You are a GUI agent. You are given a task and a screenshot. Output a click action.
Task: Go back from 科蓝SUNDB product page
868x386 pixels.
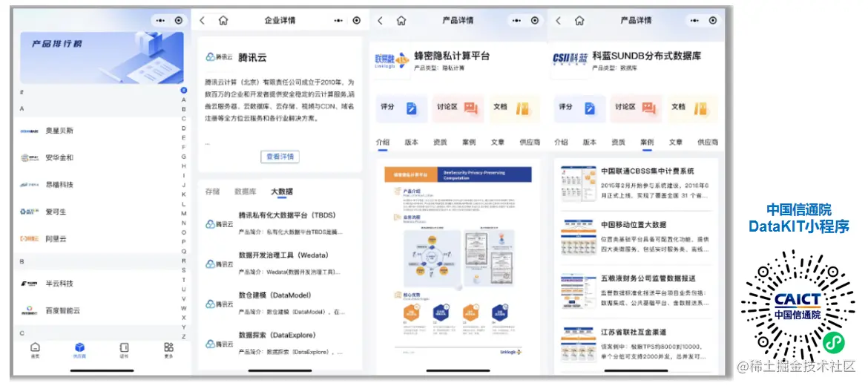pos(559,21)
